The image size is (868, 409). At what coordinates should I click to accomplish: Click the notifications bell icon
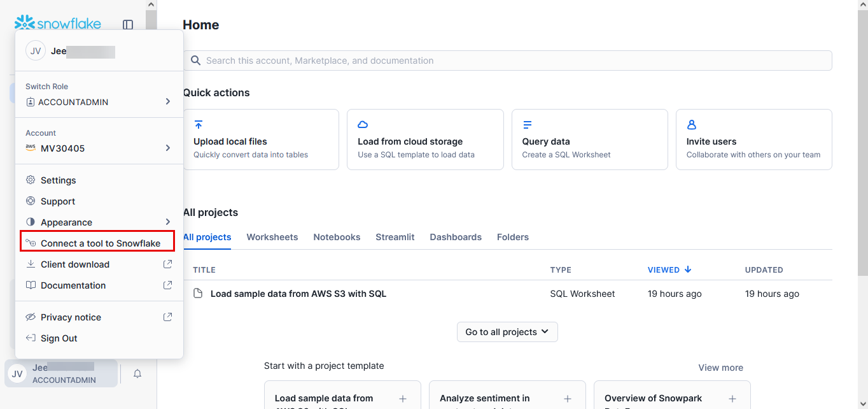137,374
